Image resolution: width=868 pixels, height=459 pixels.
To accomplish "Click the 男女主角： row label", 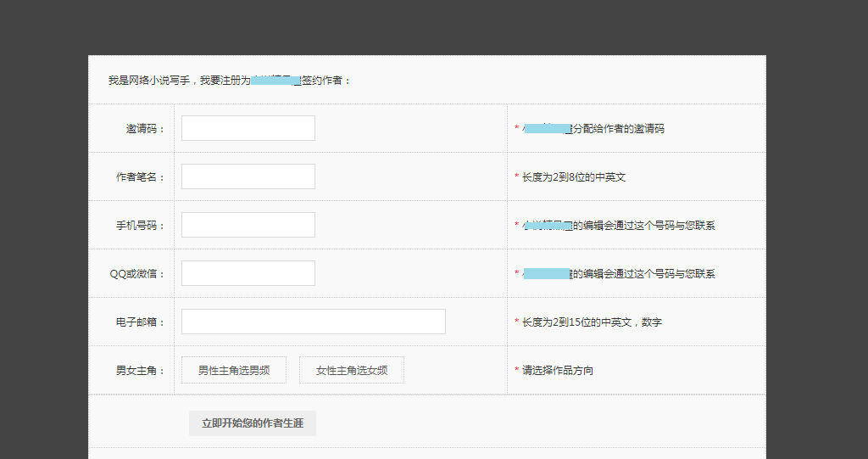I will (x=141, y=371).
